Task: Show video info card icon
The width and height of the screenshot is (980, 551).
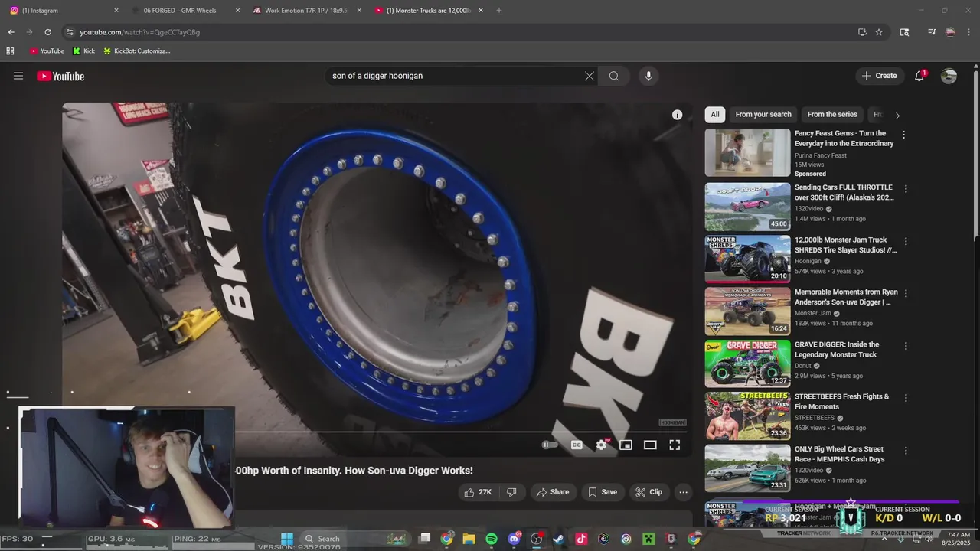Action: click(x=677, y=115)
